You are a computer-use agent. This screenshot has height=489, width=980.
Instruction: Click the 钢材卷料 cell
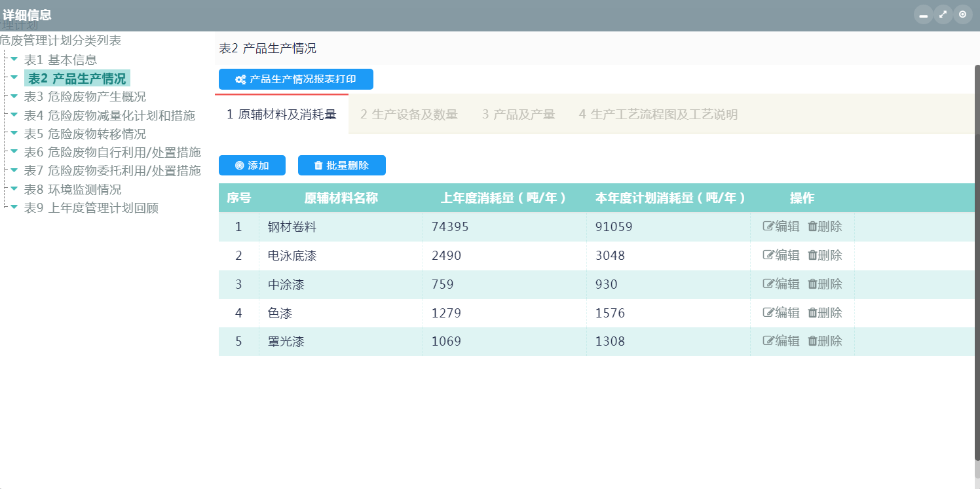pos(341,227)
